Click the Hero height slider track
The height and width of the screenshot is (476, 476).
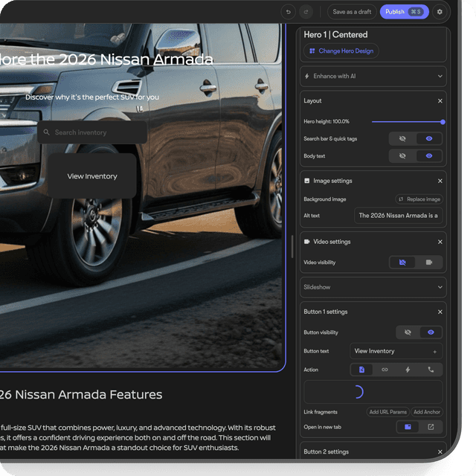coord(407,122)
